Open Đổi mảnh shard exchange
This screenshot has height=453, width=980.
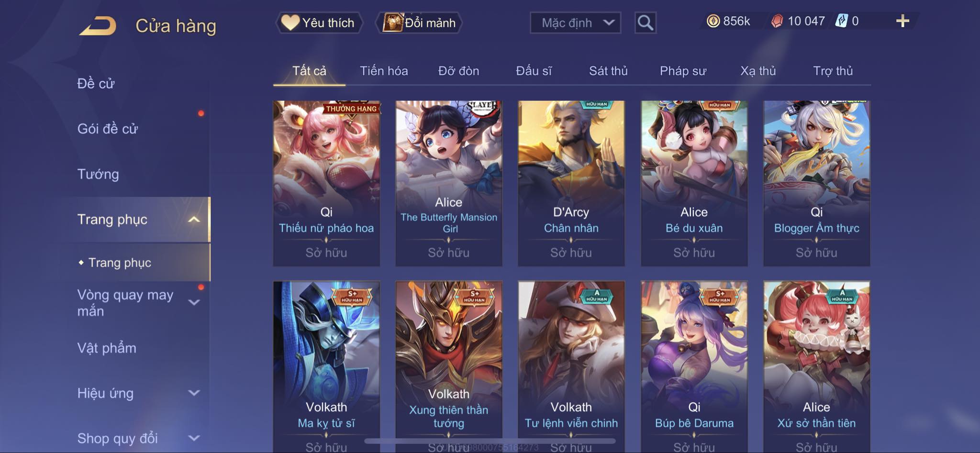pos(419,22)
